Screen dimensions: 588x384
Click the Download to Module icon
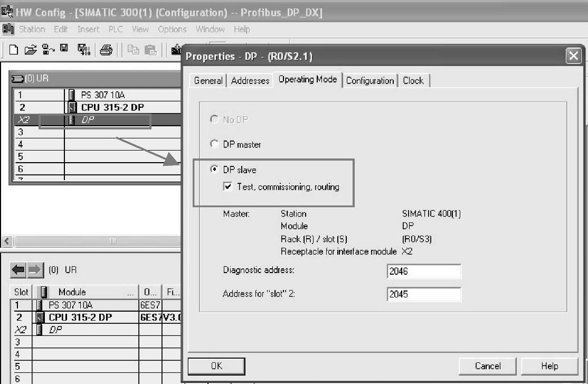[x=176, y=50]
